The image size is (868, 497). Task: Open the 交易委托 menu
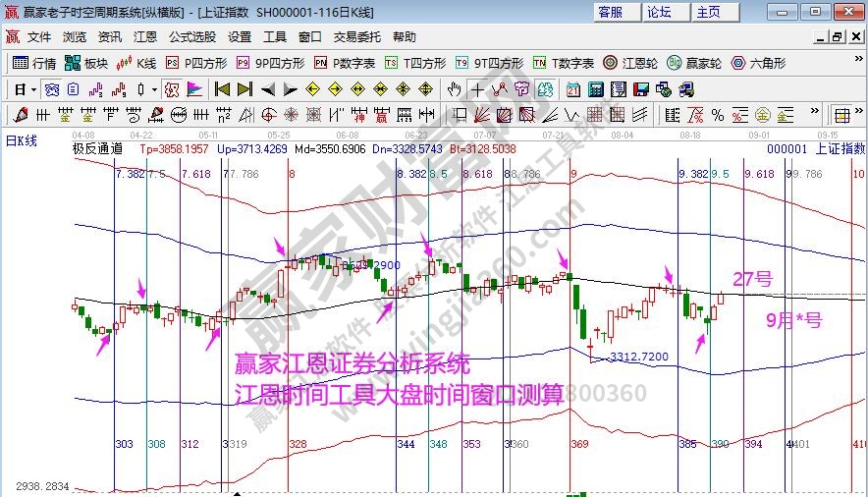(x=357, y=37)
